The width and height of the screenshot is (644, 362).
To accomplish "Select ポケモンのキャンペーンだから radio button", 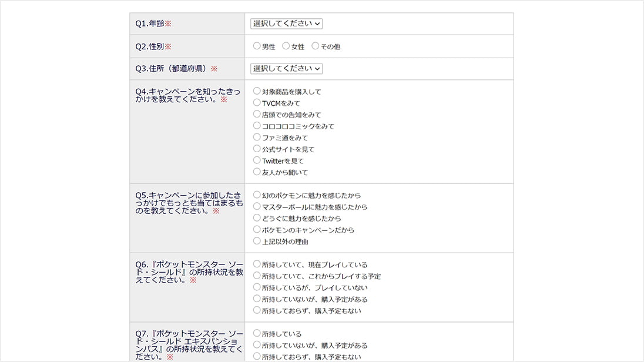I will [257, 229].
